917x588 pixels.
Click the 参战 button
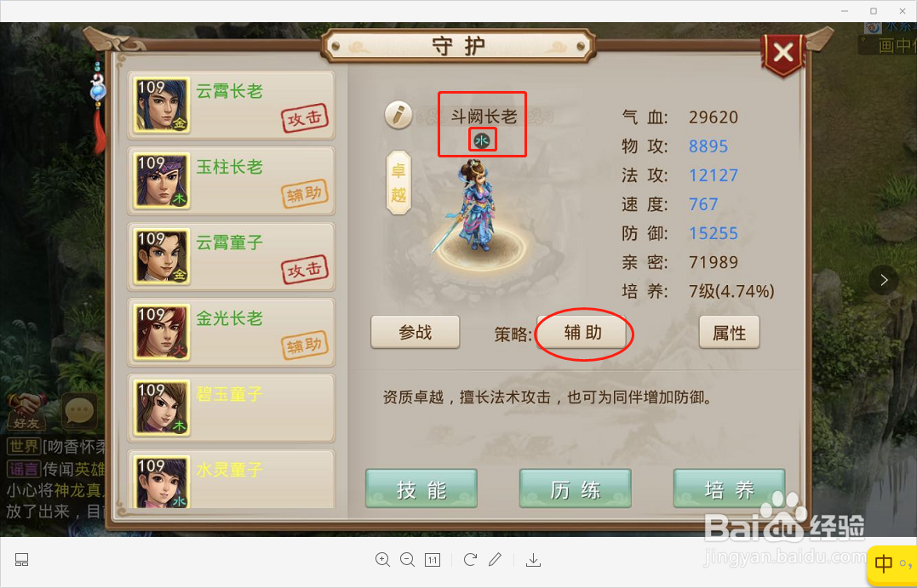(416, 333)
